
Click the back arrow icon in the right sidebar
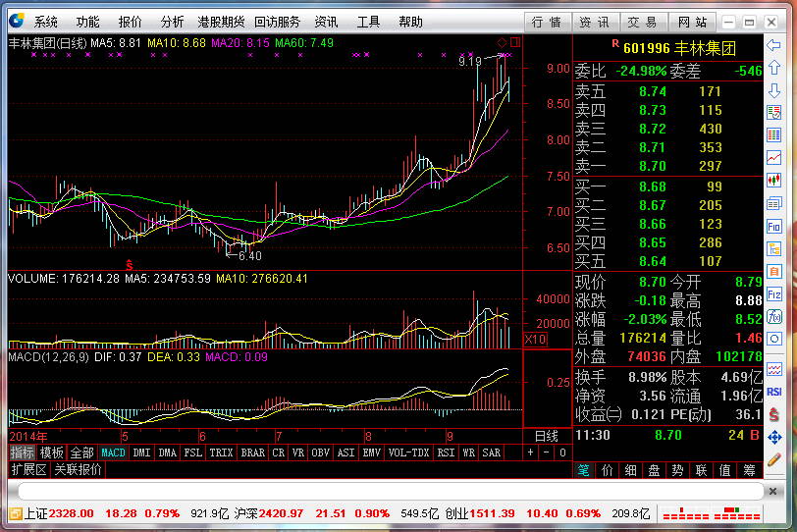click(774, 45)
